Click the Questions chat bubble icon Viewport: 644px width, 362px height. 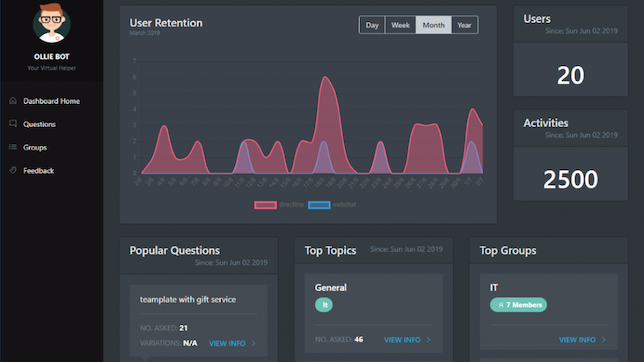click(x=13, y=124)
